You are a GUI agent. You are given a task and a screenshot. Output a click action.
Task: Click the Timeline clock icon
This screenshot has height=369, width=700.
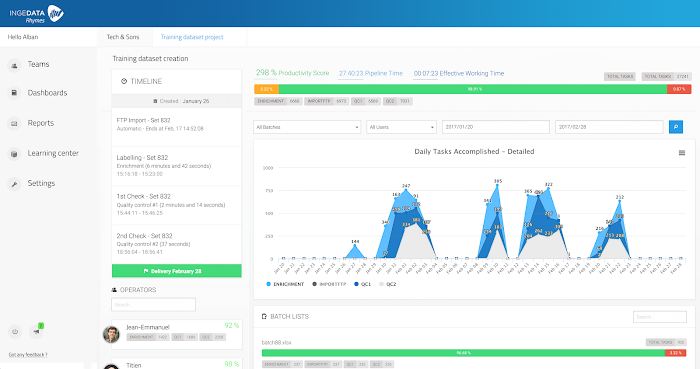pyautogui.click(x=124, y=81)
